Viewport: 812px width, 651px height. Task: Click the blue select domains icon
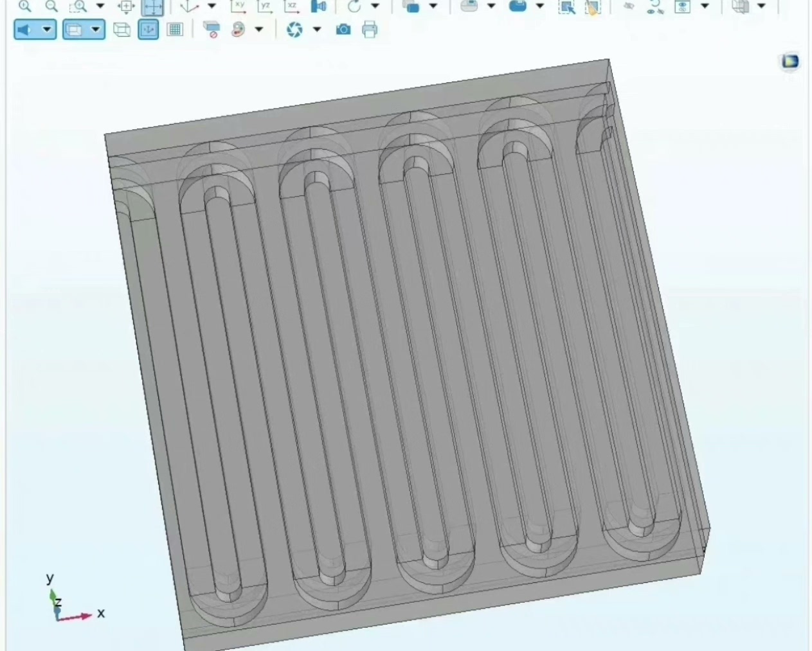click(x=518, y=6)
